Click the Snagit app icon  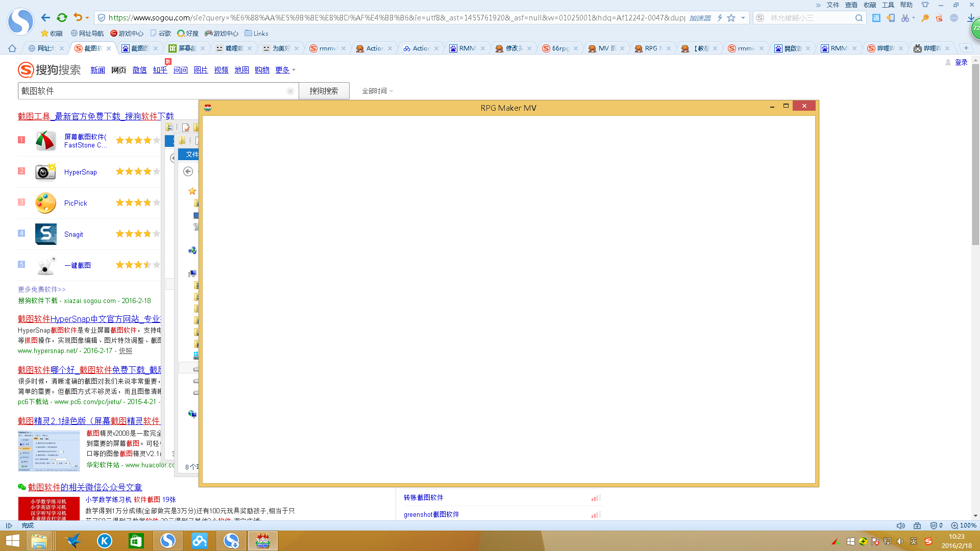tap(45, 234)
